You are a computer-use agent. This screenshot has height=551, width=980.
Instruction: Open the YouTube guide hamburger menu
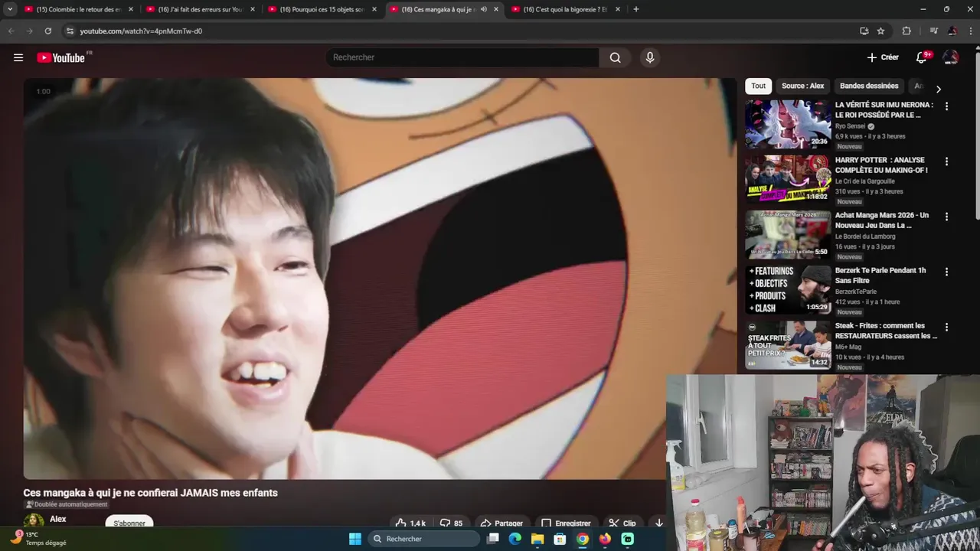click(x=18, y=57)
